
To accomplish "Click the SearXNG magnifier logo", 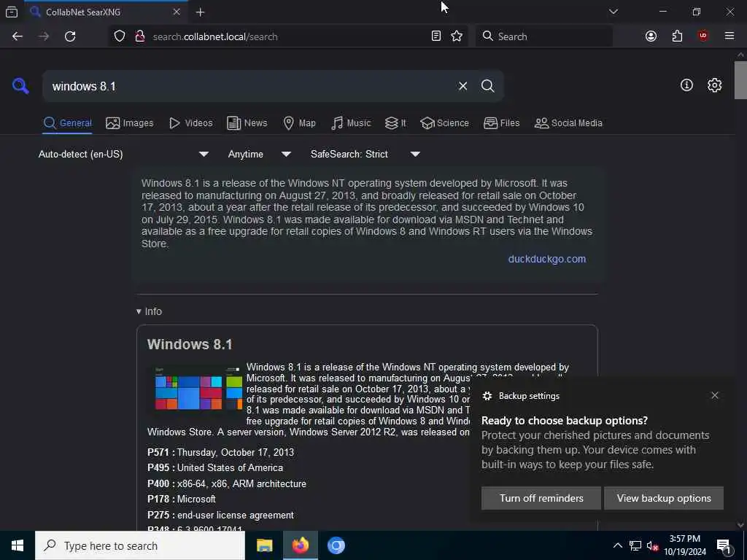I will [x=20, y=86].
